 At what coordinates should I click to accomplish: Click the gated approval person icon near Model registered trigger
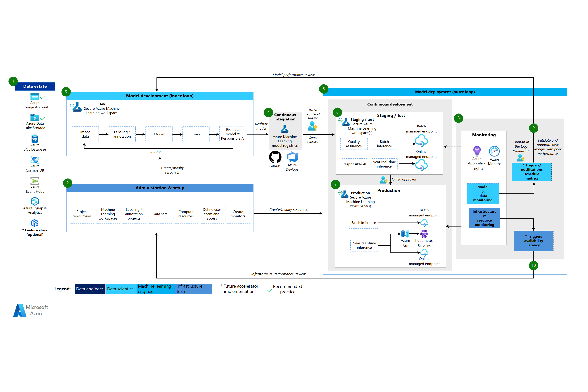pos(312,126)
